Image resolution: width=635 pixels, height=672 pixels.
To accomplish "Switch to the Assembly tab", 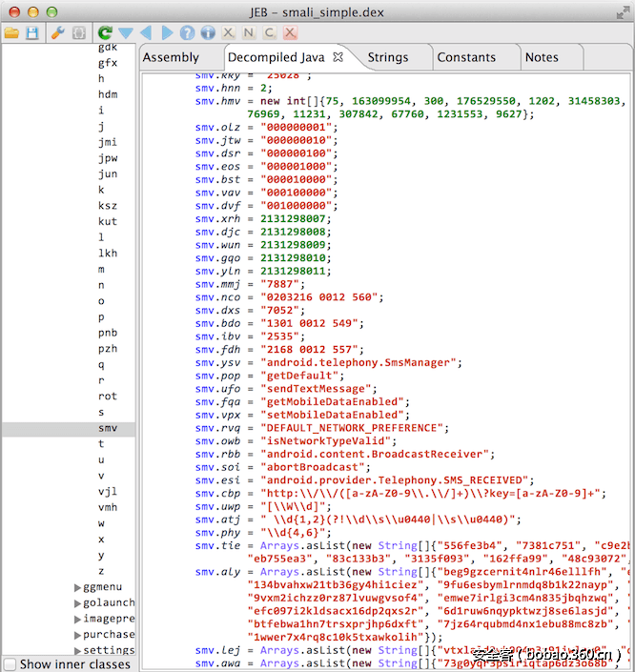I will [171, 57].
